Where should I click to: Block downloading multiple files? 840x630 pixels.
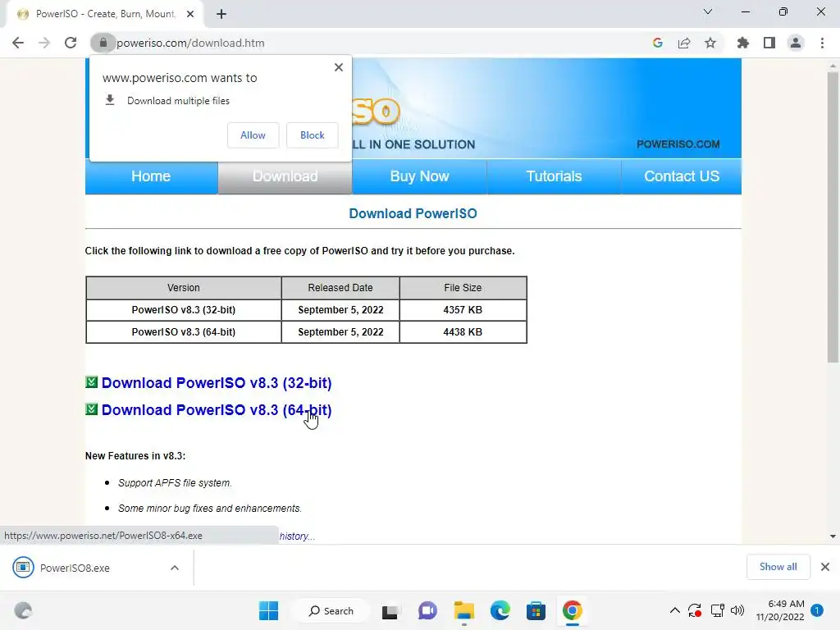[313, 135]
